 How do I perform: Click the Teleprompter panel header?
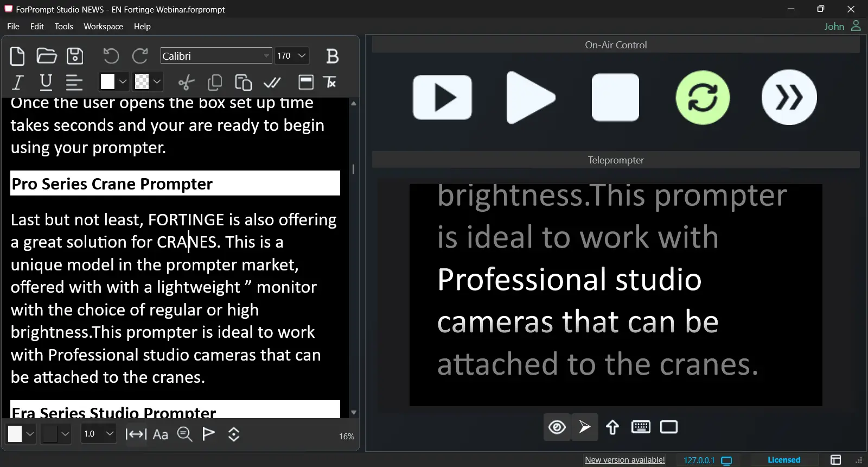tap(616, 160)
